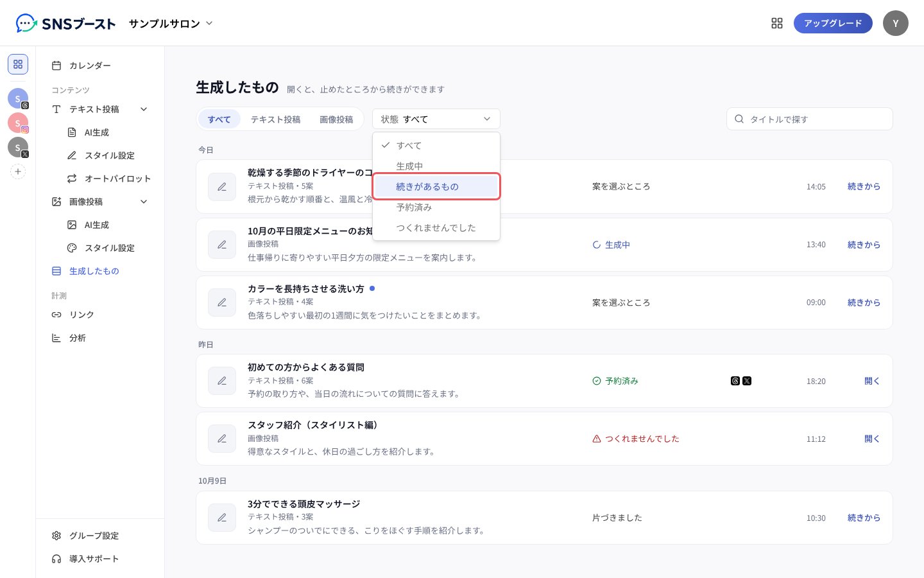Image resolution: width=924 pixels, height=578 pixels.
Task: Click the edit icon for カラーを長持ちさせる洗い方
Action: click(222, 302)
